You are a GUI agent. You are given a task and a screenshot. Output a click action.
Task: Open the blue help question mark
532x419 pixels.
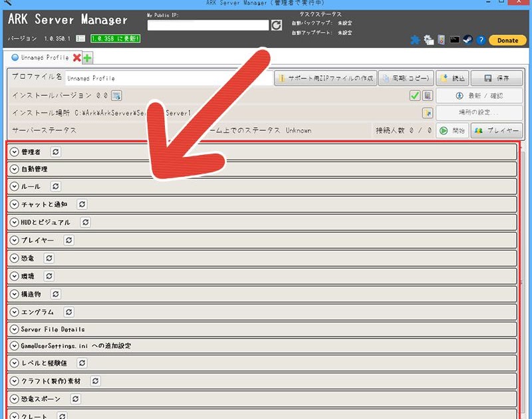tap(481, 40)
